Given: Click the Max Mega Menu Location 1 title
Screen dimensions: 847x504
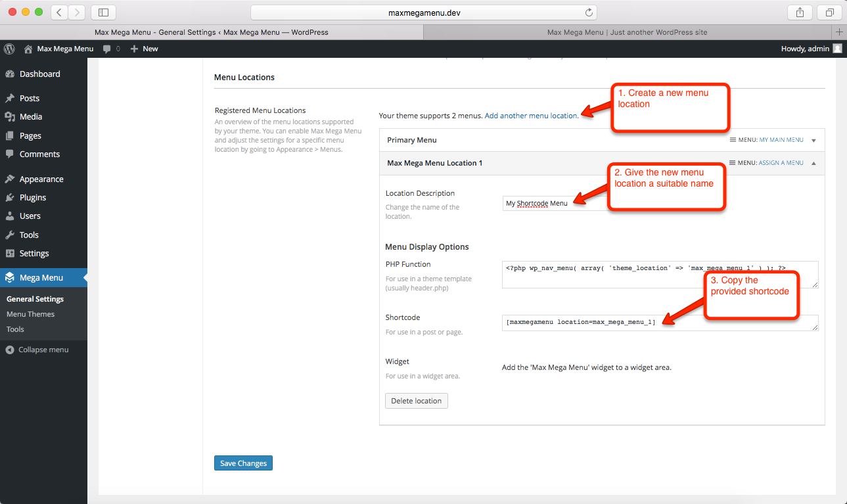Looking at the screenshot, I should pos(435,163).
